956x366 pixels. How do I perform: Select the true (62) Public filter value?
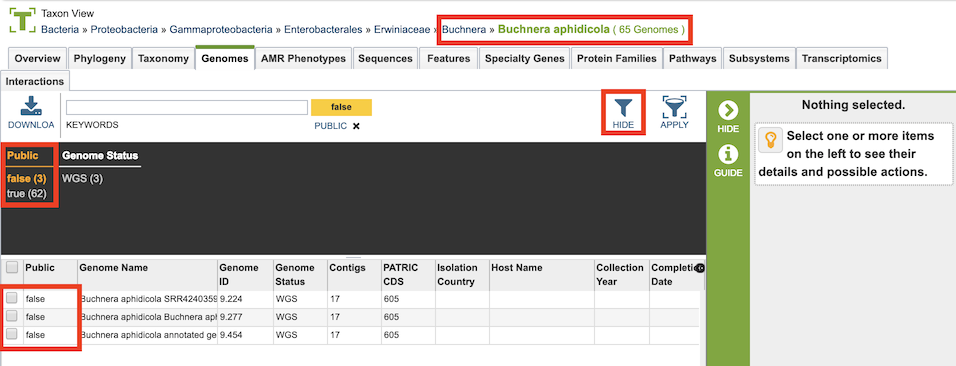coord(26,194)
